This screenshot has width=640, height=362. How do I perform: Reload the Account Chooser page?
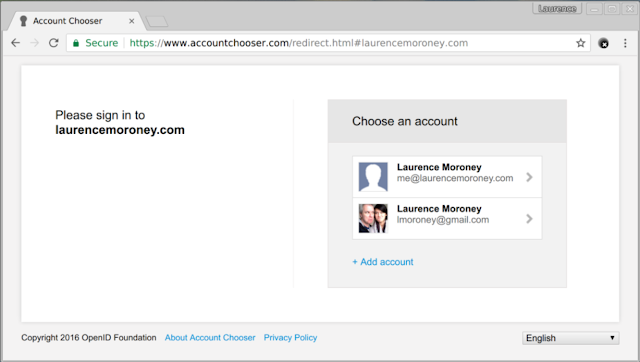[53, 43]
